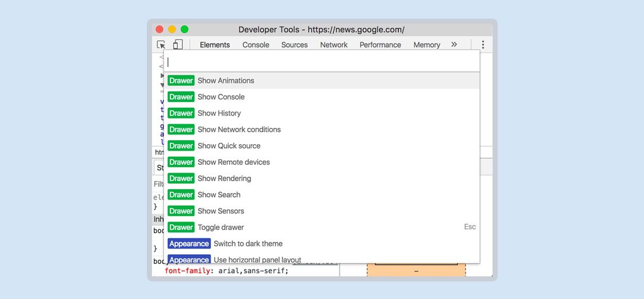Screen dimensions: 644x299
Task: Select Use horizontal panel layout command
Action: click(322, 259)
